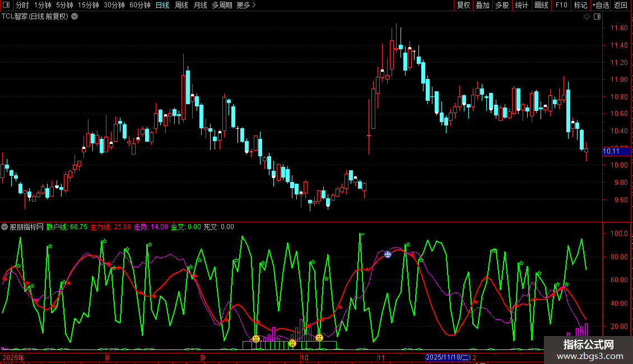Click the 股朋指标网 indicator name
Viewport: 633px width, 364px height.
[x=27, y=227]
